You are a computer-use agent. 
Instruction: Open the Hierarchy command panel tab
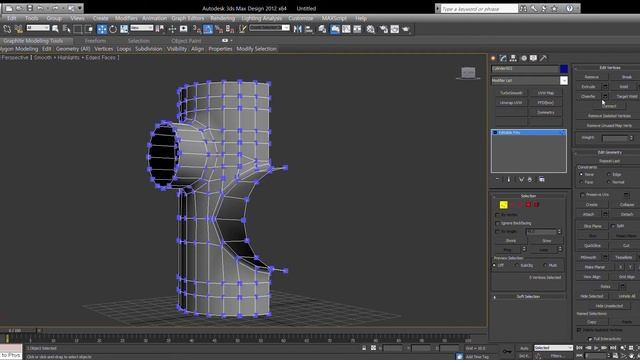click(513, 58)
